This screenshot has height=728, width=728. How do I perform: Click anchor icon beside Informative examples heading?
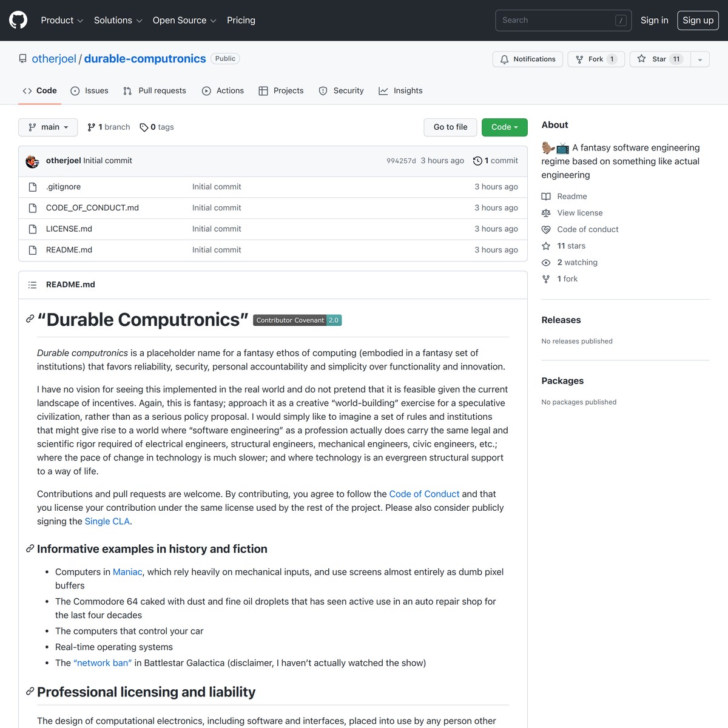coord(30,548)
